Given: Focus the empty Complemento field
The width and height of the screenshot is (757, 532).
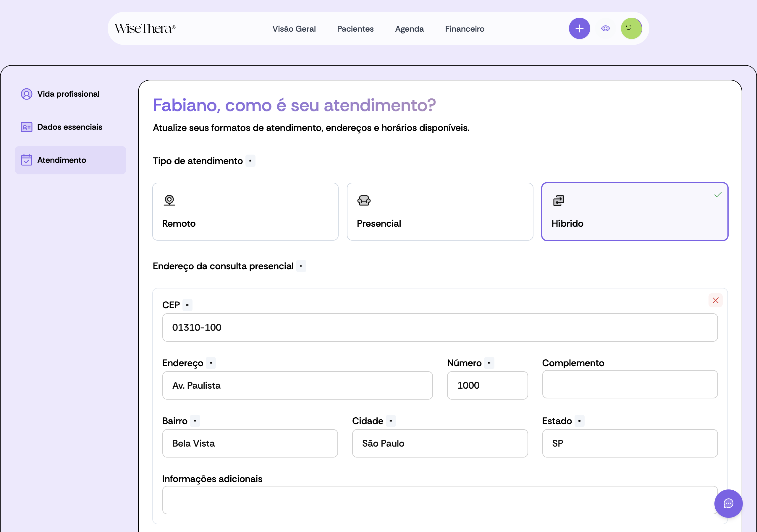Looking at the screenshot, I should click(x=630, y=384).
